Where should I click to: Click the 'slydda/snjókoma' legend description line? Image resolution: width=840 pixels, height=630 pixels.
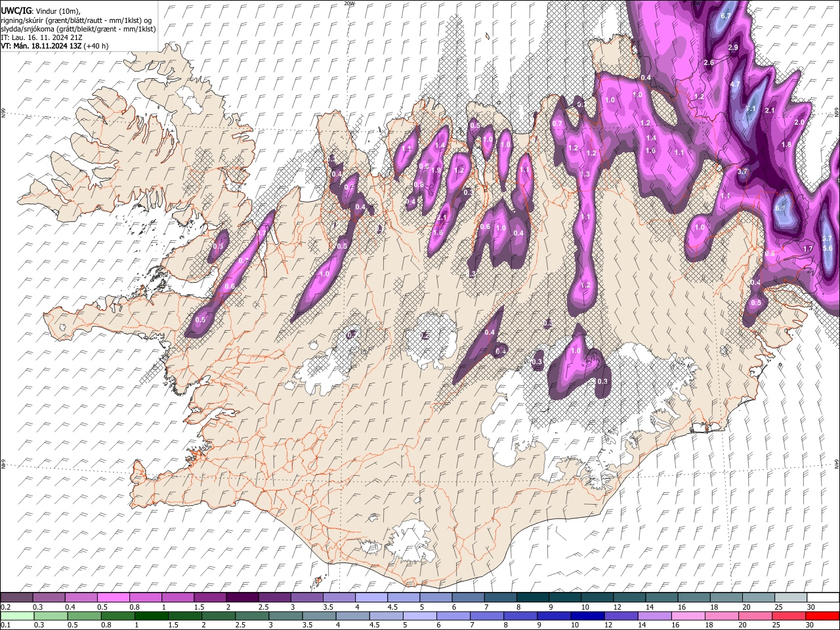coord(78,29)
